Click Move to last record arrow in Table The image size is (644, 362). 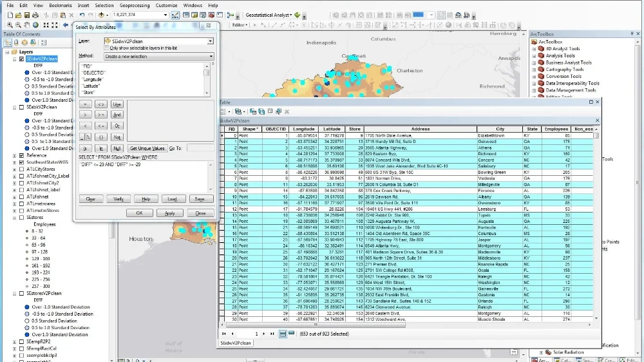(272, 334)
